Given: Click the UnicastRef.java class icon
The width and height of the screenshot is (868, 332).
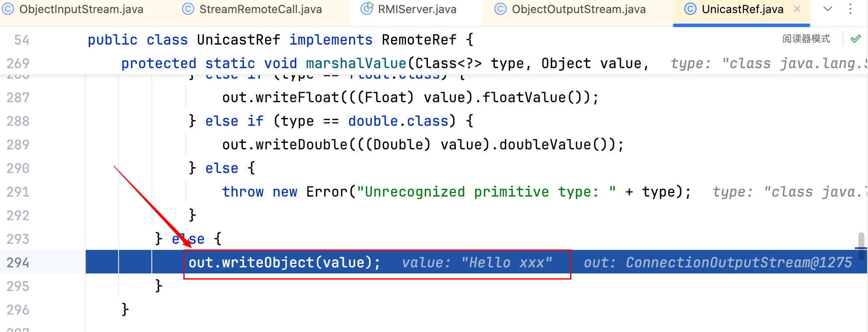Looking at the screenshot, I should tap(690, 9).
